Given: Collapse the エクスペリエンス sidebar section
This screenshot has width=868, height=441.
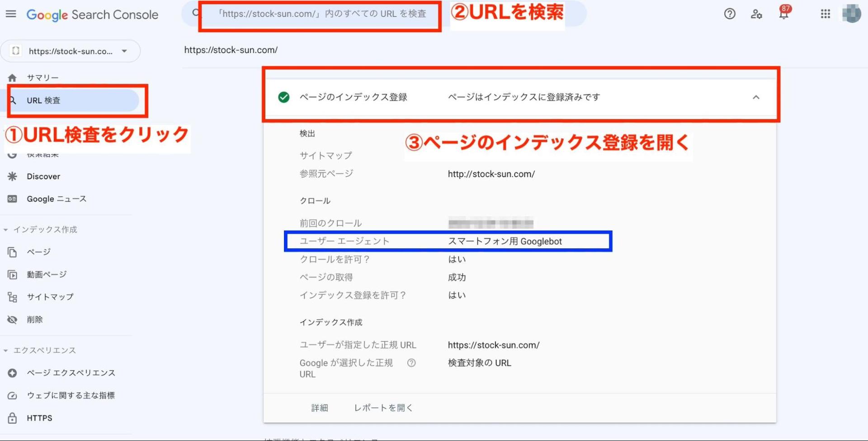Looking at the screenshot, I should [5, 350].
